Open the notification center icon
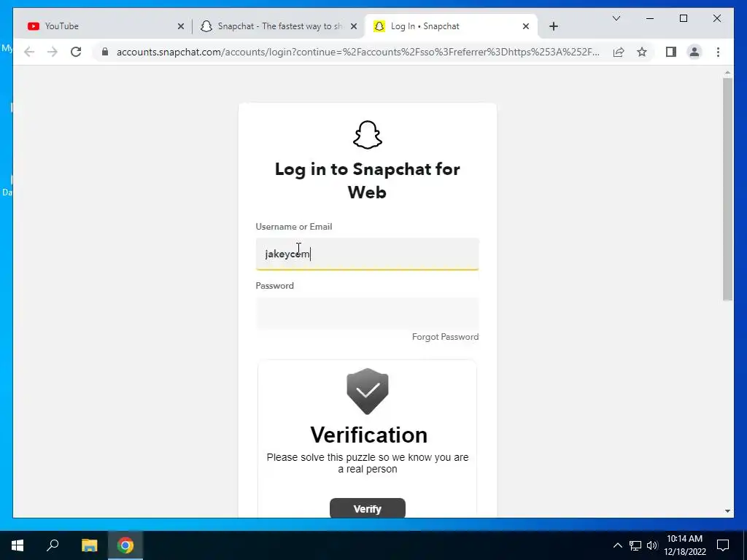Screen dimensions: 747x560 point(723,545)
